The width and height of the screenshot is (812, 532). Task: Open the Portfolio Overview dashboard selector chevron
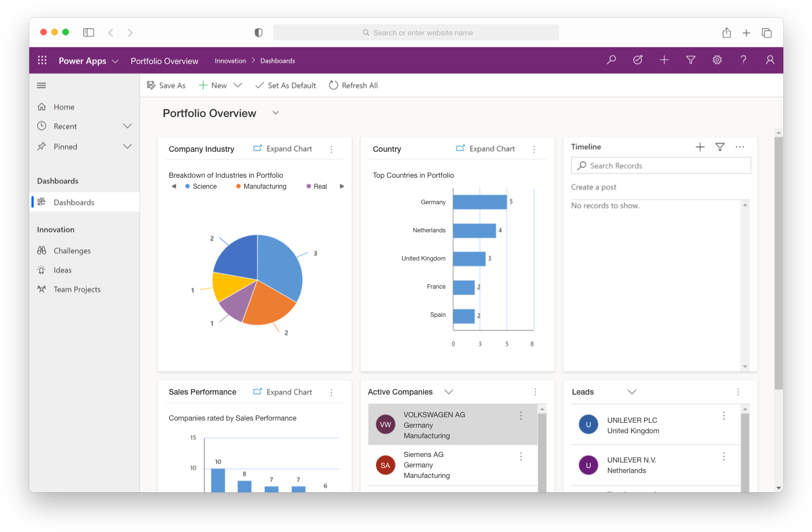pos(276,113)
